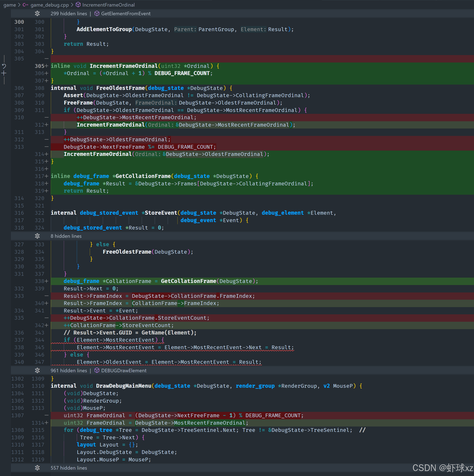Click cube icon beside DEBUGDrawElement

click(x=97, y=370)
